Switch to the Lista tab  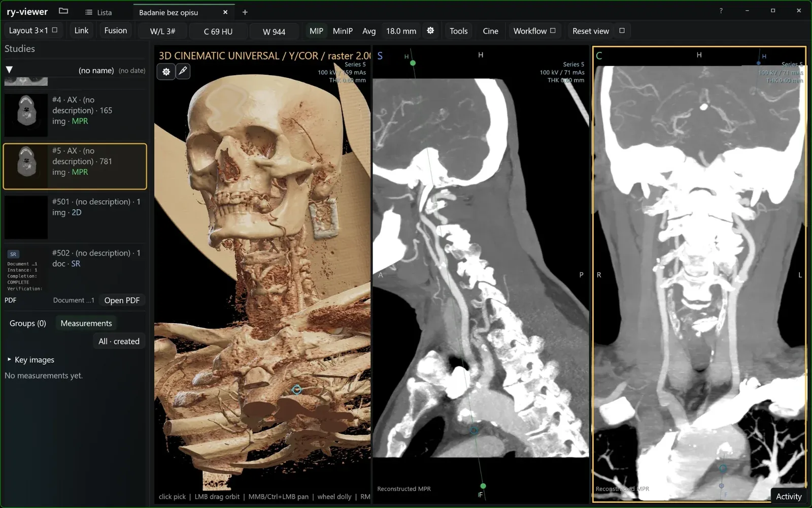[x=99, y=12]
